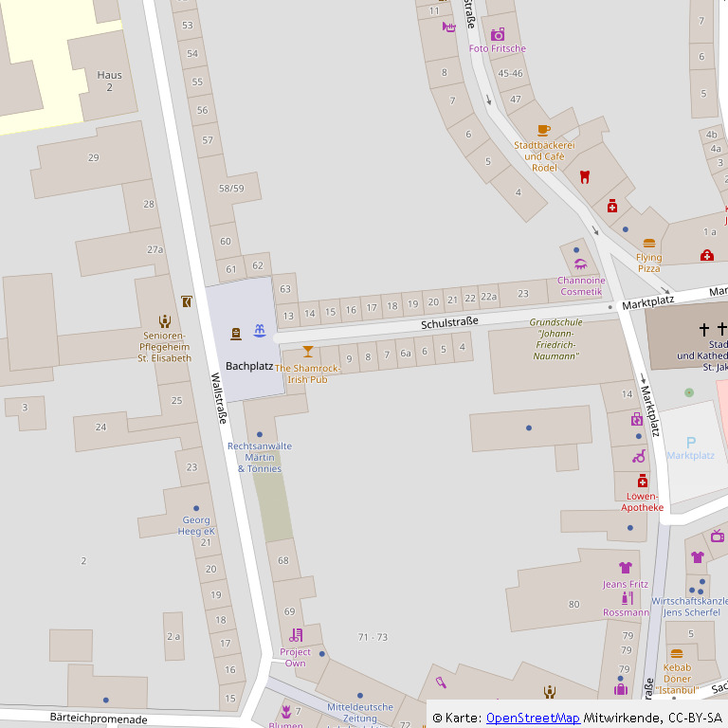Select the Bachplatz fountain icon
The height and width of the screenshot is (728, 728).
(x=260, y=331)
